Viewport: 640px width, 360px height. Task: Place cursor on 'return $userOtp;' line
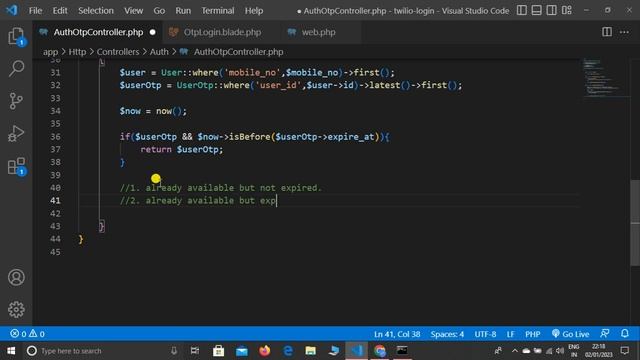coord(182,149)
